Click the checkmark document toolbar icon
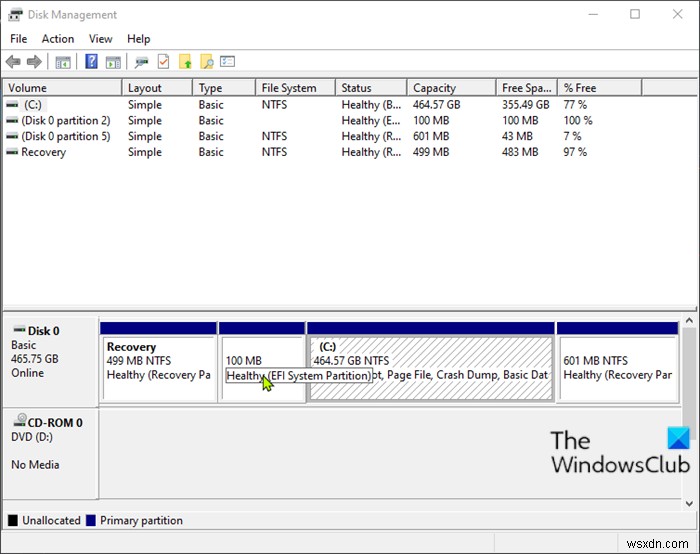This screenshot has width=700, height=554. click(x=163, y=61)
